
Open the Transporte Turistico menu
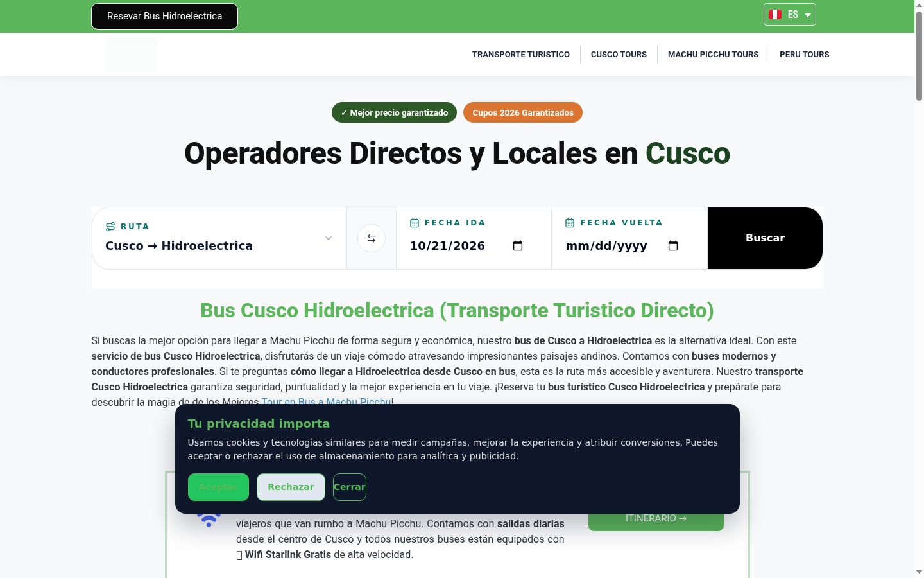tap(521, 55)
